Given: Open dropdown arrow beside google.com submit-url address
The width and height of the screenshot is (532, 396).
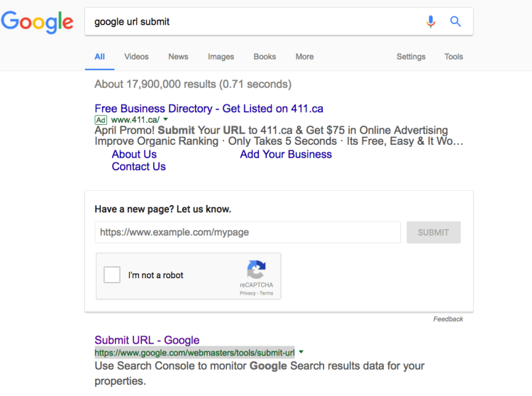Looking at the screenshot, I should point(301,352).
